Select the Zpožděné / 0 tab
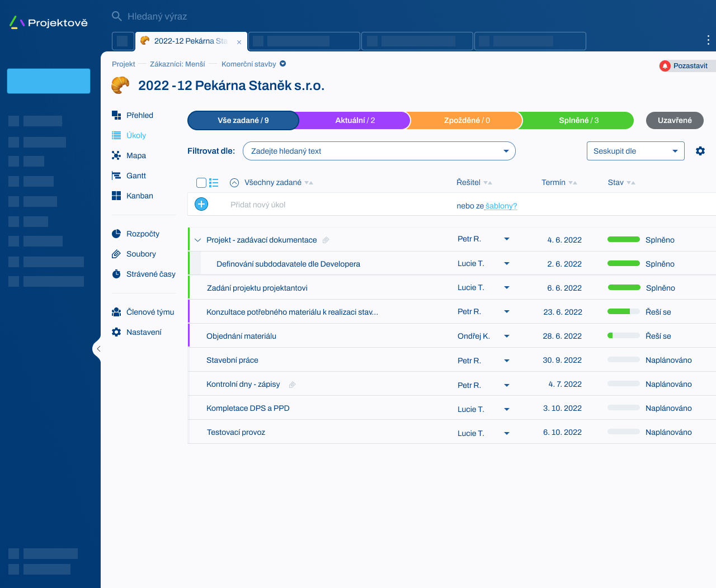 (467, 120)
